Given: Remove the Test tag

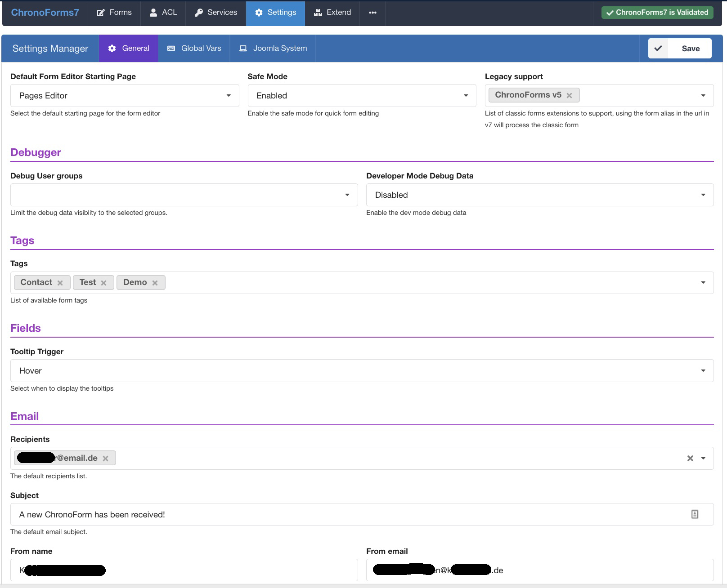Looking at the screenshot, I should click(x=103, y=283).
